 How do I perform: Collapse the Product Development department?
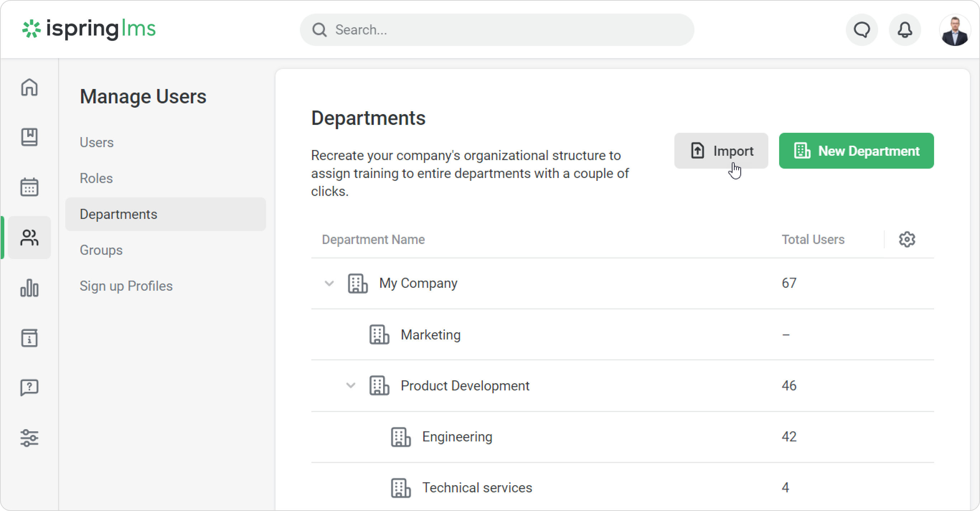pos(351,386)
